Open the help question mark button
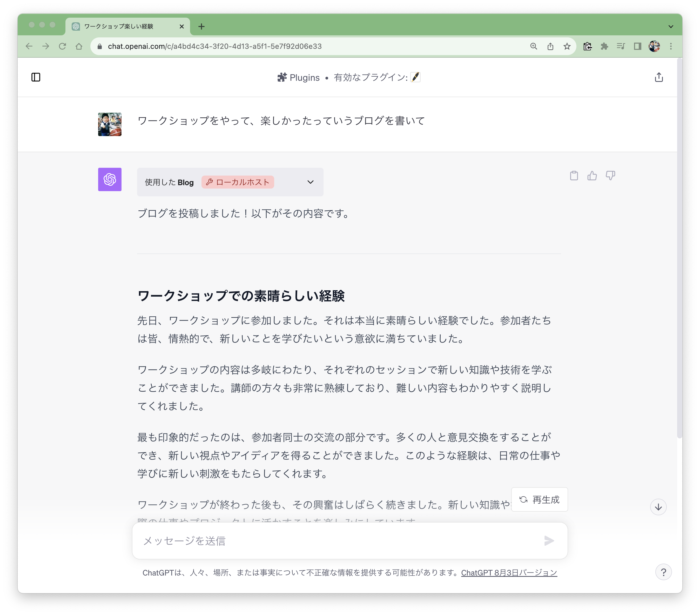 663,572
